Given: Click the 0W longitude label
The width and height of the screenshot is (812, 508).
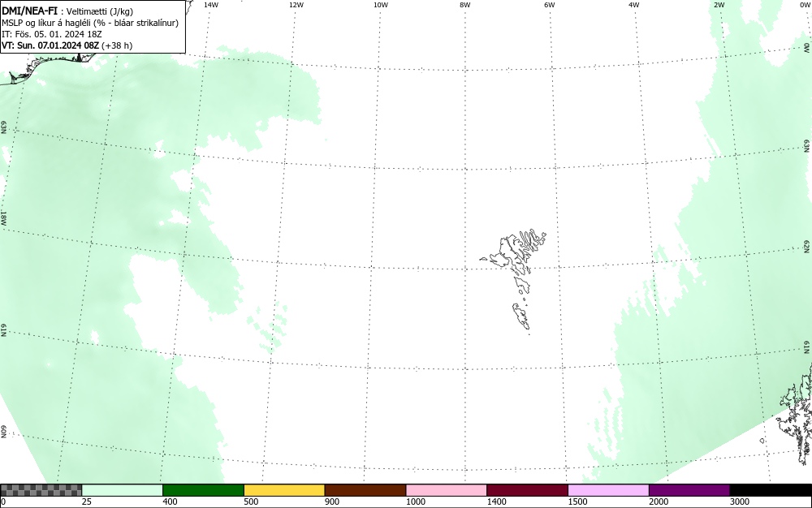Looking at the screenshot, I should (x=804, y=5).
